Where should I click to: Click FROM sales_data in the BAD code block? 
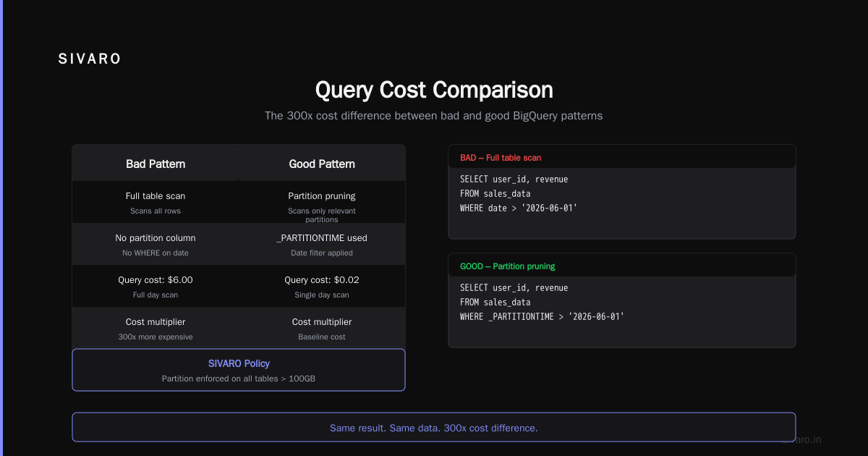(x=495, y=194)
